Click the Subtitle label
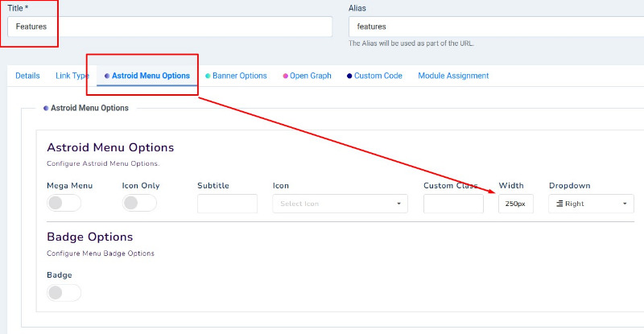The width and height of the screenshot is (644, 334). coord(213,186)
